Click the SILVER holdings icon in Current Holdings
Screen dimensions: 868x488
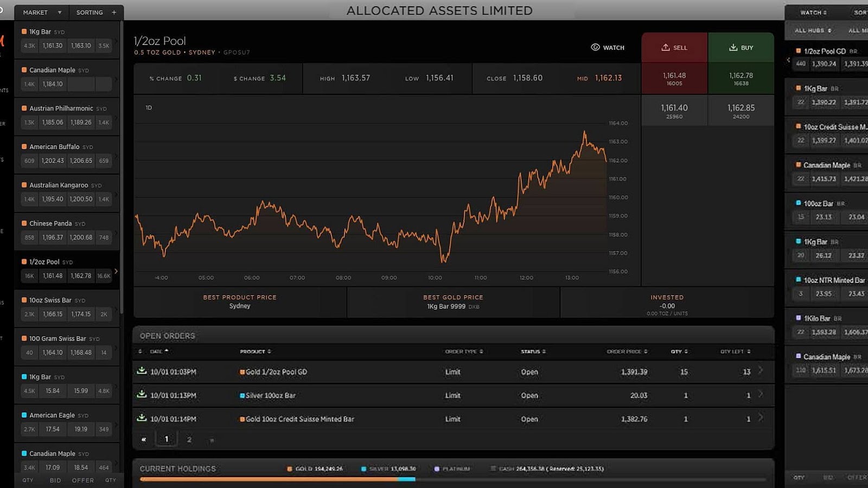point(363,468)
